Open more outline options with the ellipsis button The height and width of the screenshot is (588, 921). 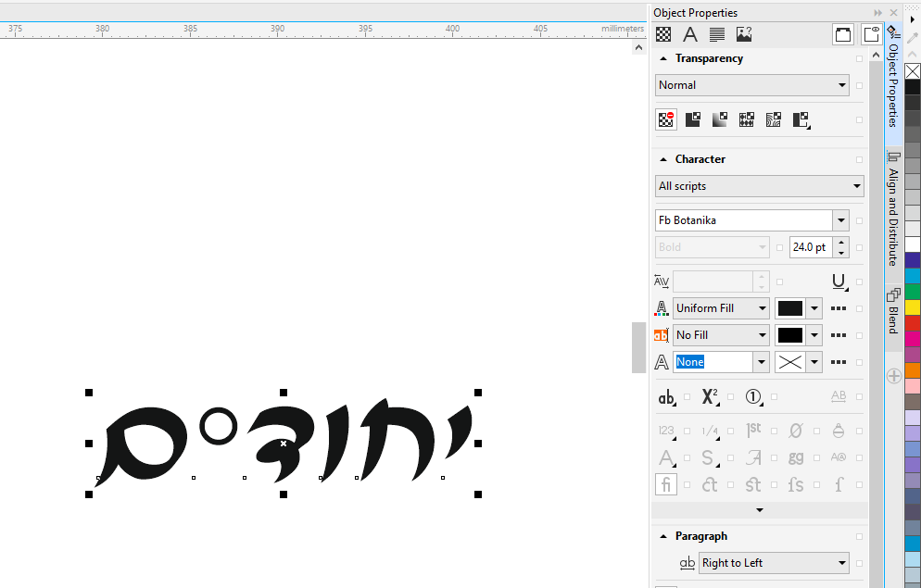(x=839, y=361)
